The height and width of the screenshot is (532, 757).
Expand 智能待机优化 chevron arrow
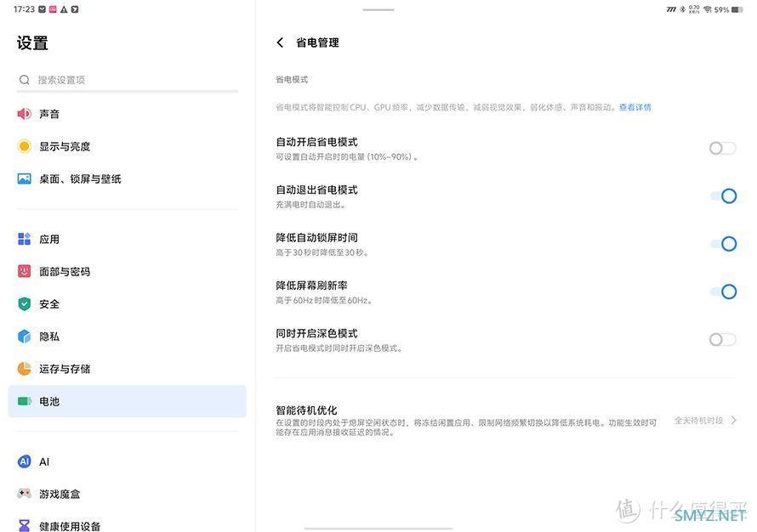tap(734, 421)
